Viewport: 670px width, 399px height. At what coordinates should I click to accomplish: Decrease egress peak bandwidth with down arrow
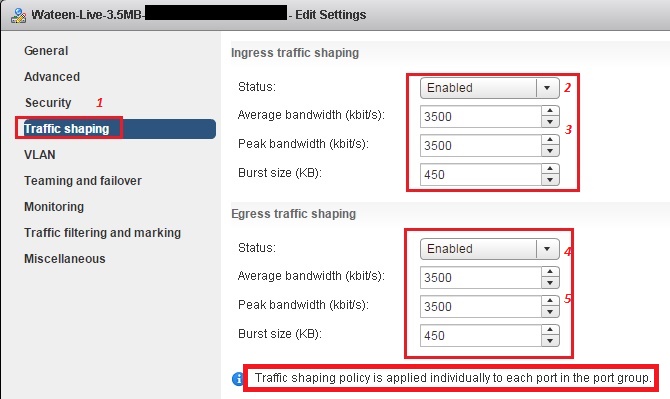[550, 312]
